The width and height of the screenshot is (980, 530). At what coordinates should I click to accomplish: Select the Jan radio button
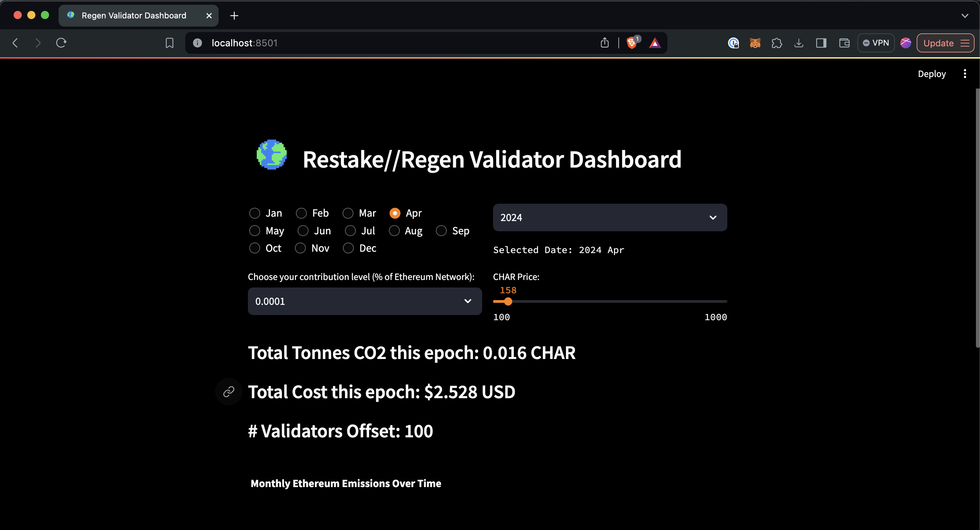(x=255, y=213)
